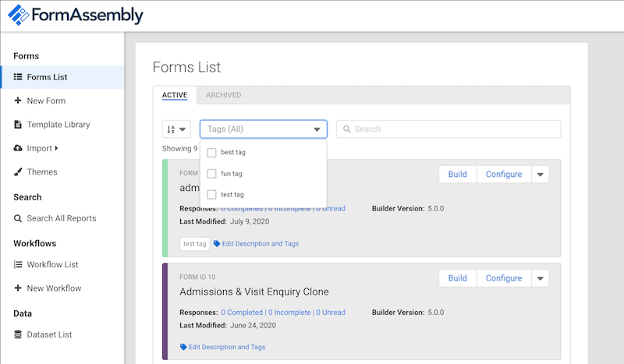Click the Dataset List database icon
The image size is (624, 364).
click(x=18, y=334)
